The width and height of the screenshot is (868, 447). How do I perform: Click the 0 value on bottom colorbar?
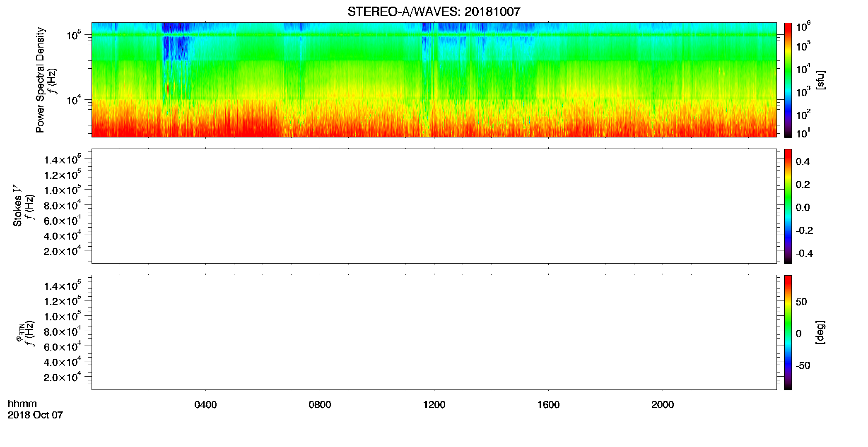[x=798, y=334]
